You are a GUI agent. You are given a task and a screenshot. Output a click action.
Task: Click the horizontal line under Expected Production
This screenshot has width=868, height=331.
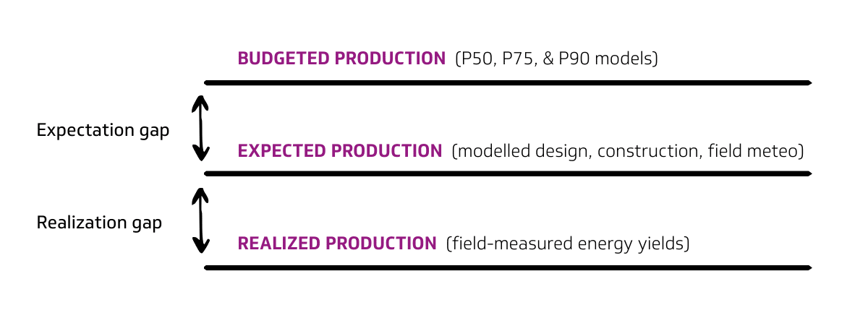coord(508,173)
